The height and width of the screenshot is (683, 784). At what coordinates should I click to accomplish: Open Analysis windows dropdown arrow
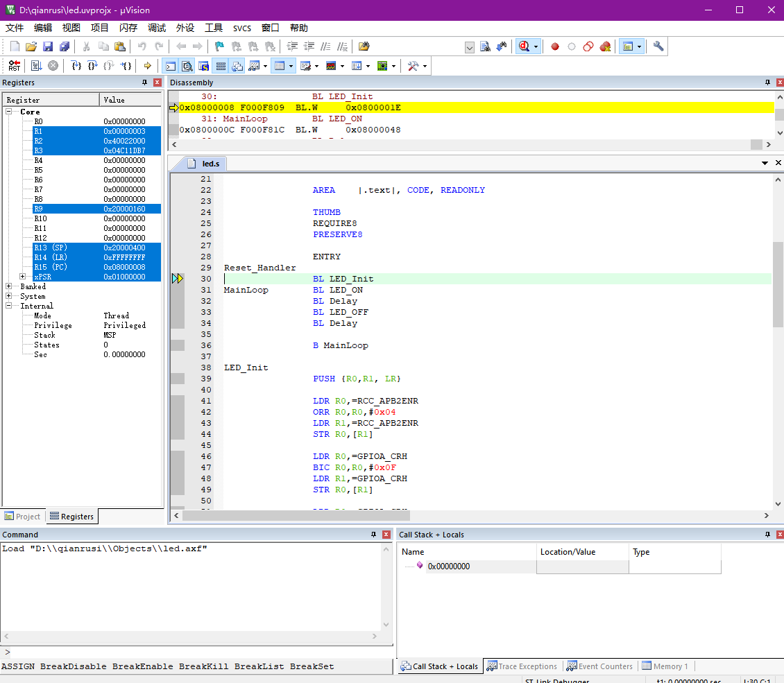coord(343,66)
